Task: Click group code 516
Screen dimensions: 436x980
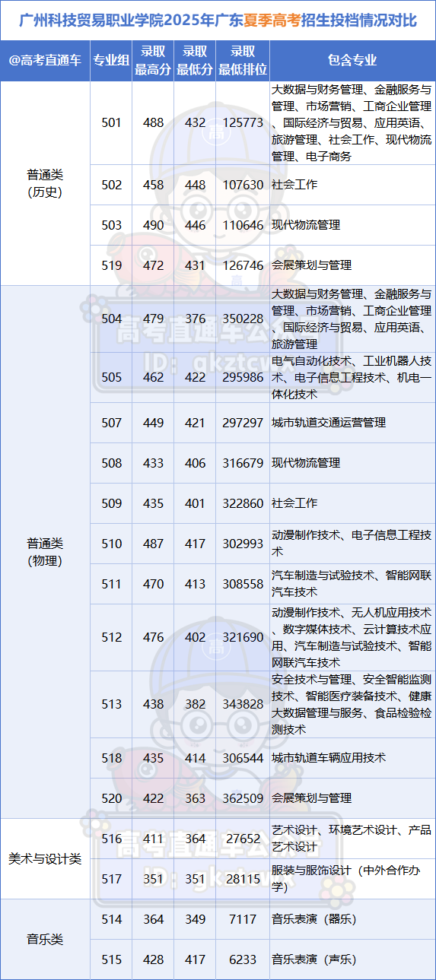Action: [x=111, y=839]
